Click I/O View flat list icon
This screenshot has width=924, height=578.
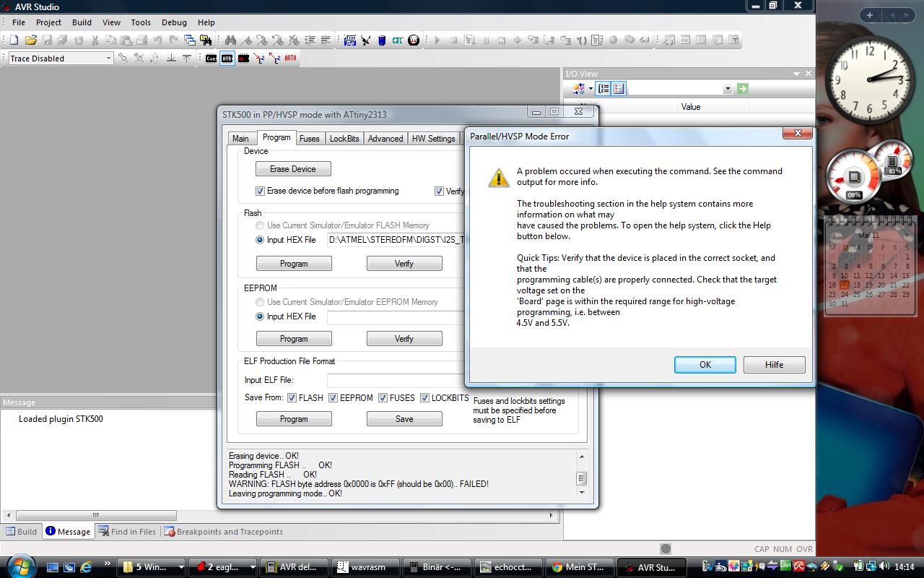tap(619, 88)
